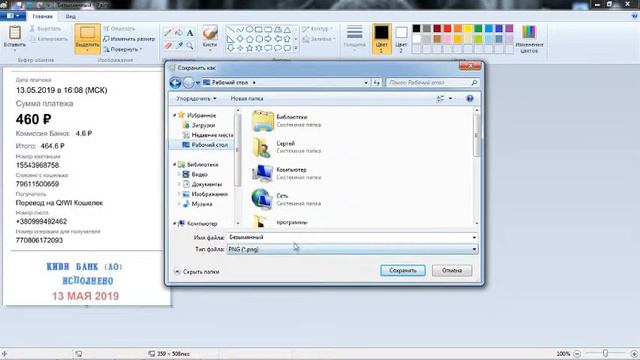Screen dimensions: 640x360
Task: Switch to the Home (Главная) ribbon tab
Action: [42, 16]
